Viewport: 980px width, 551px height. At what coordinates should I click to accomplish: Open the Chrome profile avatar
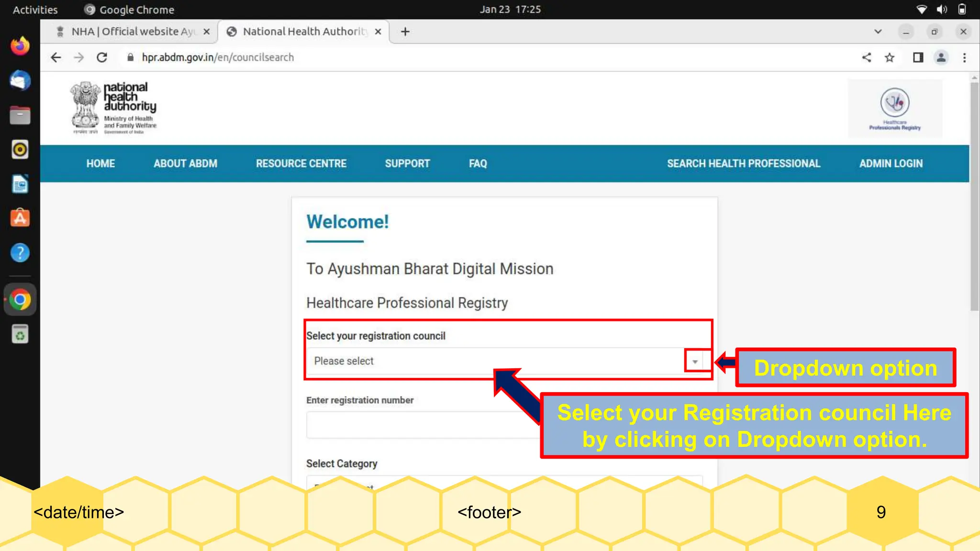[941, 57]
